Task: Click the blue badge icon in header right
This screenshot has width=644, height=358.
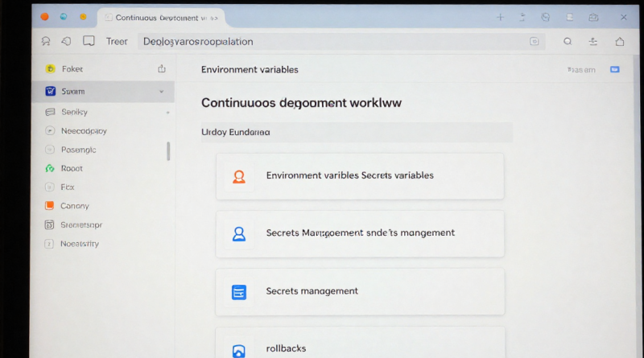Action: [615, 70]
